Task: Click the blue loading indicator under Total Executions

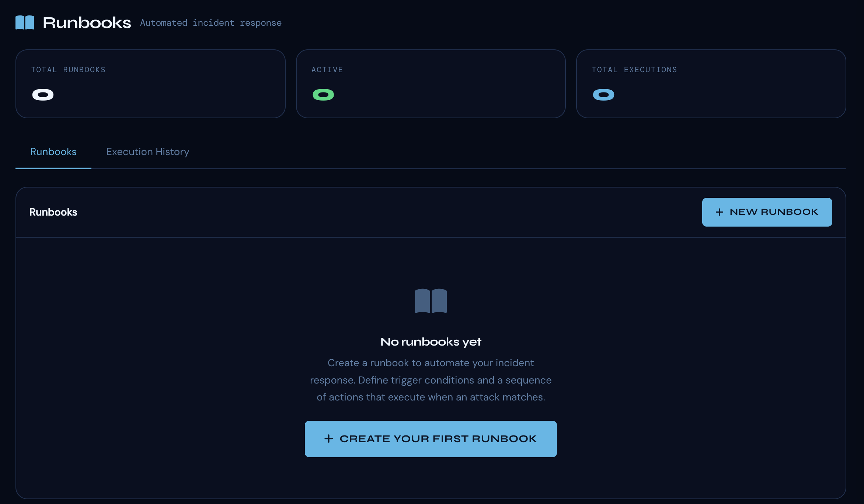Action: [x=604, y=94]
